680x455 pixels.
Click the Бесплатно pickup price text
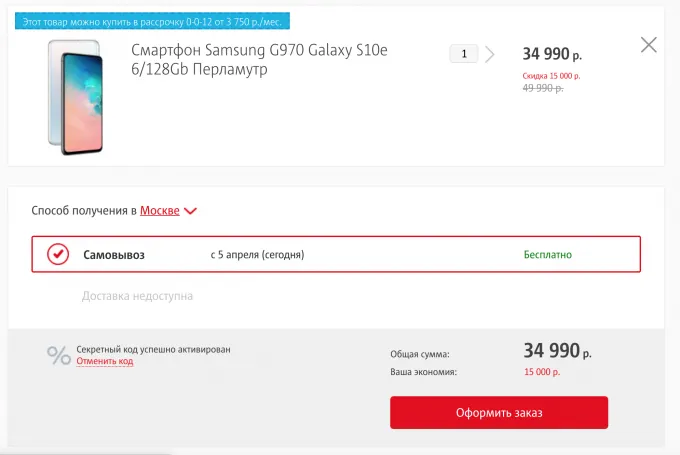pyautogui.click(x=548, y=255)
